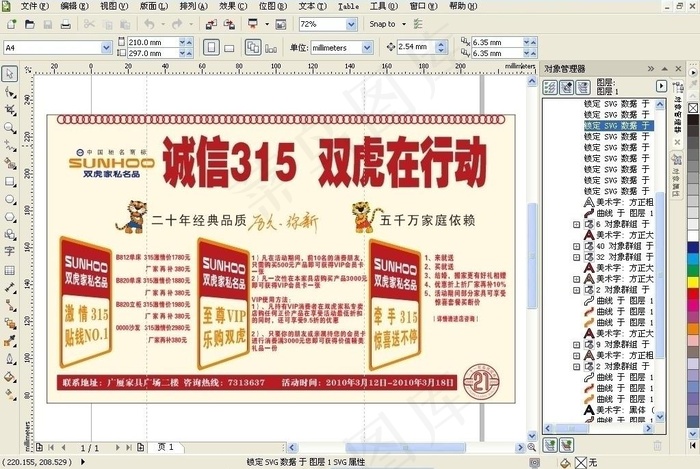700x469 pixels.
Task: Click the Open file folder icon
Action: 29,24
